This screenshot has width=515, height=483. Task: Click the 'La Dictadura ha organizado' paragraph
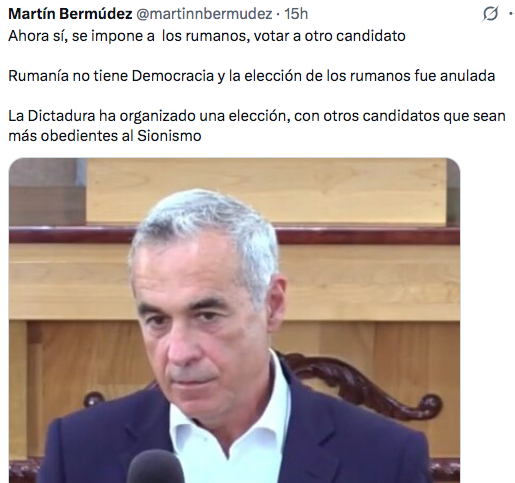click(257, 126)
